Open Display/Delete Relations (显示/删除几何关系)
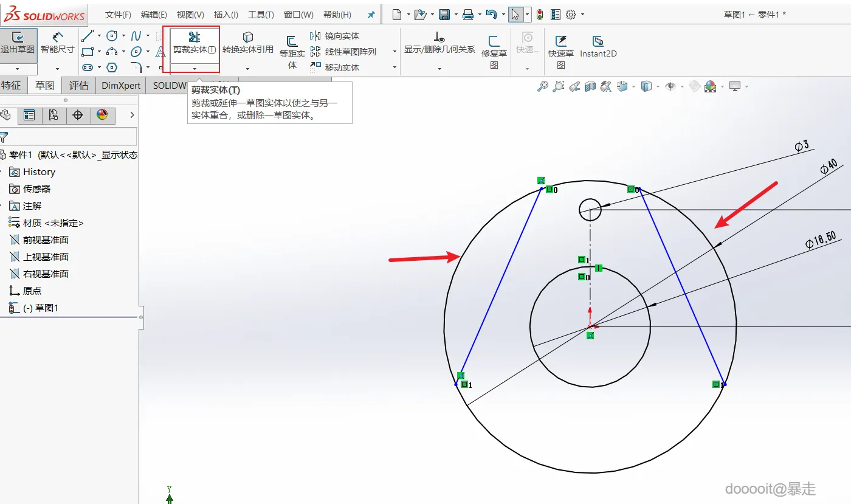The width and height of the screenshot is (851, 504). [439, 43]
